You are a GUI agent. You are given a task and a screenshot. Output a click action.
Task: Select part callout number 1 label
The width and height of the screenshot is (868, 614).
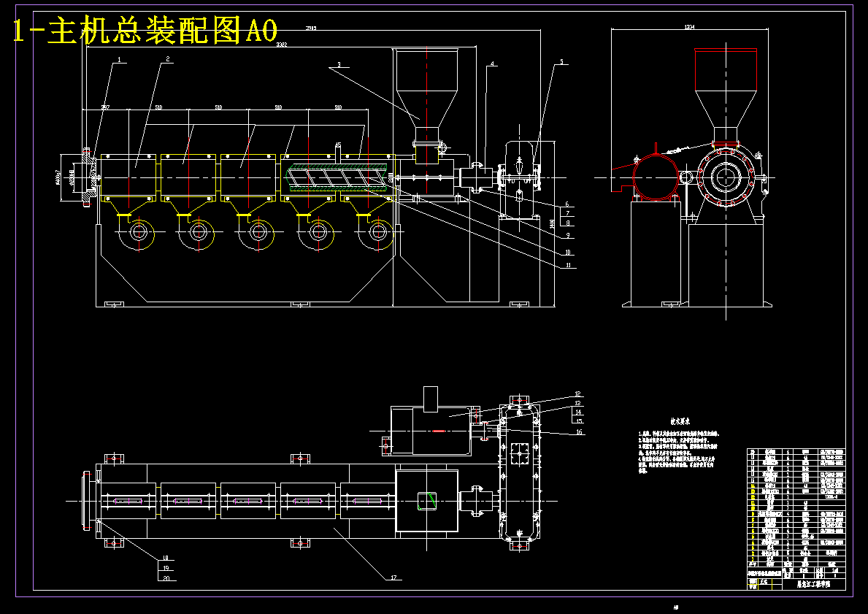click(x=119, y=59)
